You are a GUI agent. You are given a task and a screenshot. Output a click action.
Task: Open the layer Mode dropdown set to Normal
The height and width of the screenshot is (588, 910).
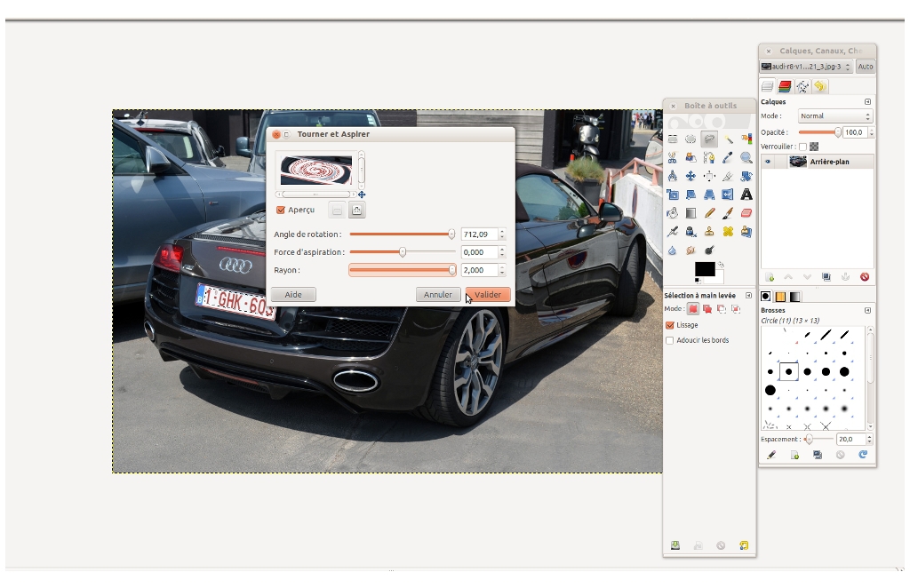click(x=834, y=116)
